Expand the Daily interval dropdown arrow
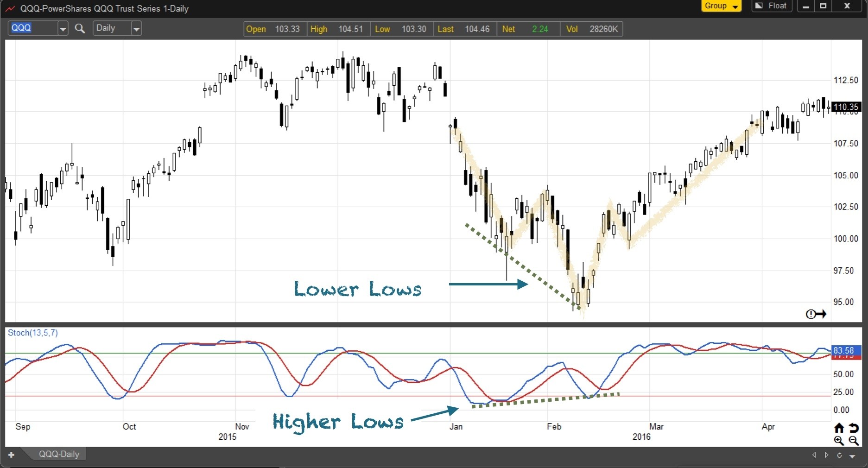868x468 pixels. 136,29
